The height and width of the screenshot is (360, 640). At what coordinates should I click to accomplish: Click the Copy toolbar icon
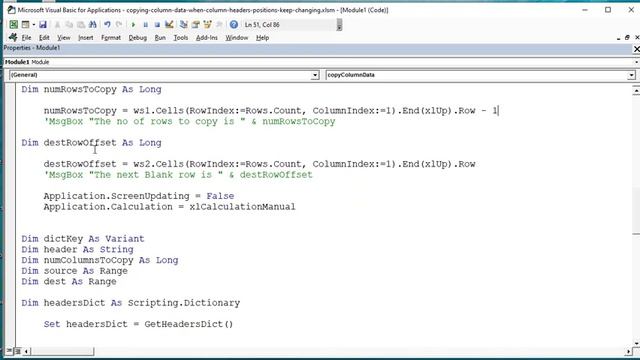[69, 24]
